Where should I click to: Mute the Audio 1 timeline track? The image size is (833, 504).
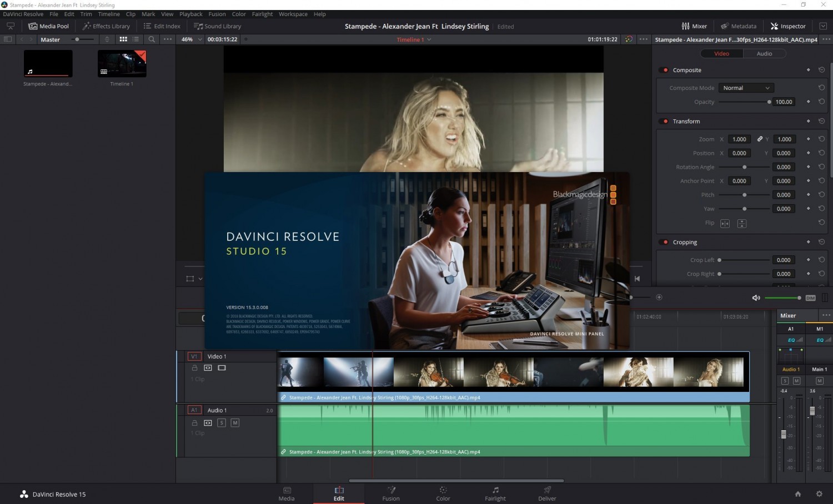pyautogui.click(x=235, y=422)
